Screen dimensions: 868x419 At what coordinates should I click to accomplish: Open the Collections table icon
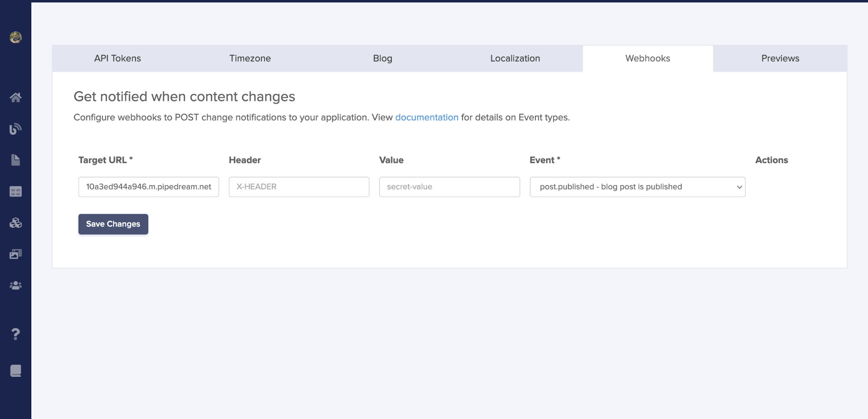16,191
